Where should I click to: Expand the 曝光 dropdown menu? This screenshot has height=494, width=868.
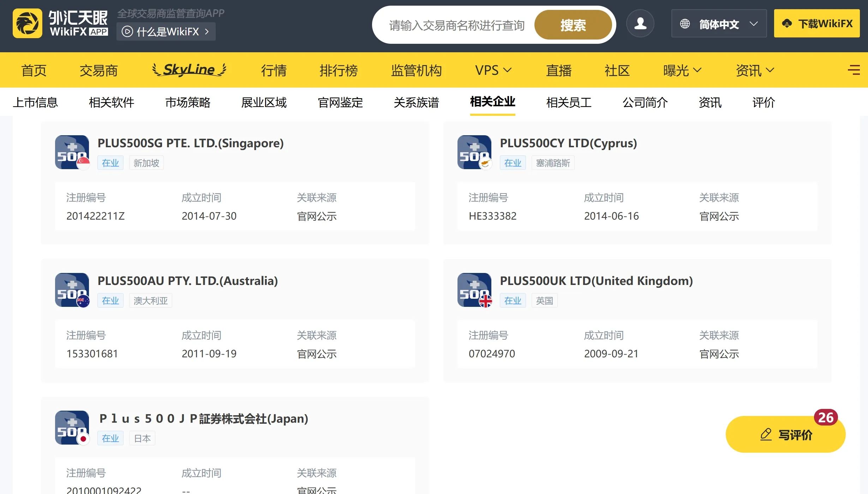tap(682, 70)
